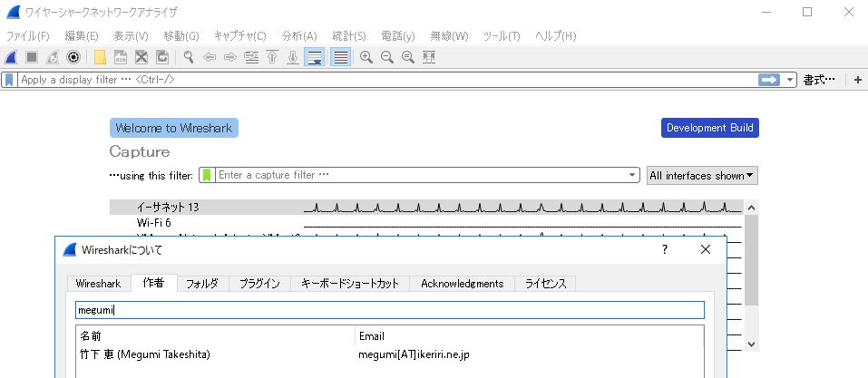The image size is (868, 378).
Task: Add a display filter button with plus
Action: [x=858, y=80]
